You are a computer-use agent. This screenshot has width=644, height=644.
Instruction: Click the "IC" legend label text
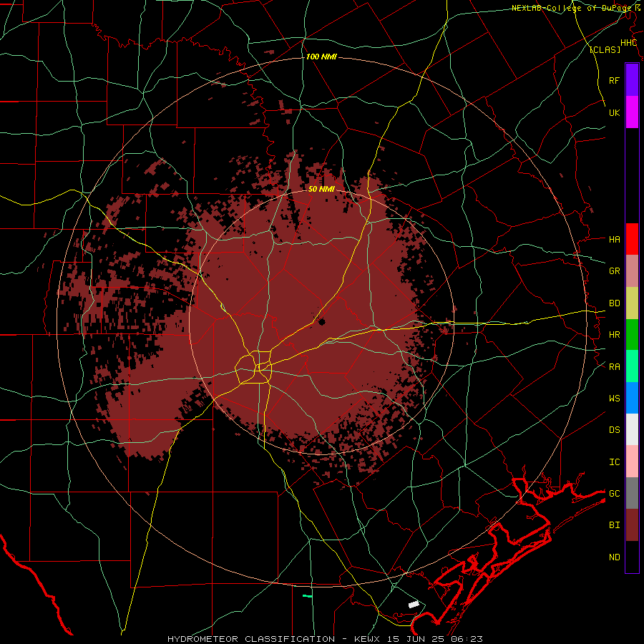click(614, 462)
